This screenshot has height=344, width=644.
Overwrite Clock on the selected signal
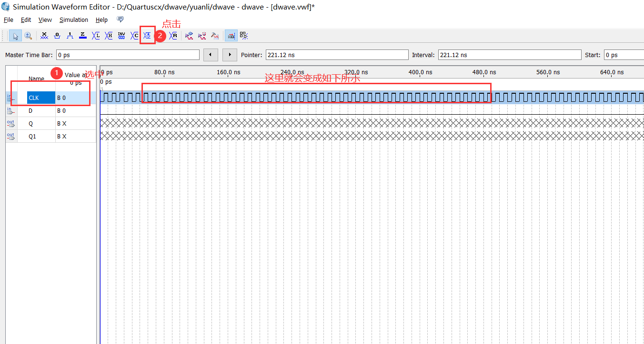[x=147, y=36]
